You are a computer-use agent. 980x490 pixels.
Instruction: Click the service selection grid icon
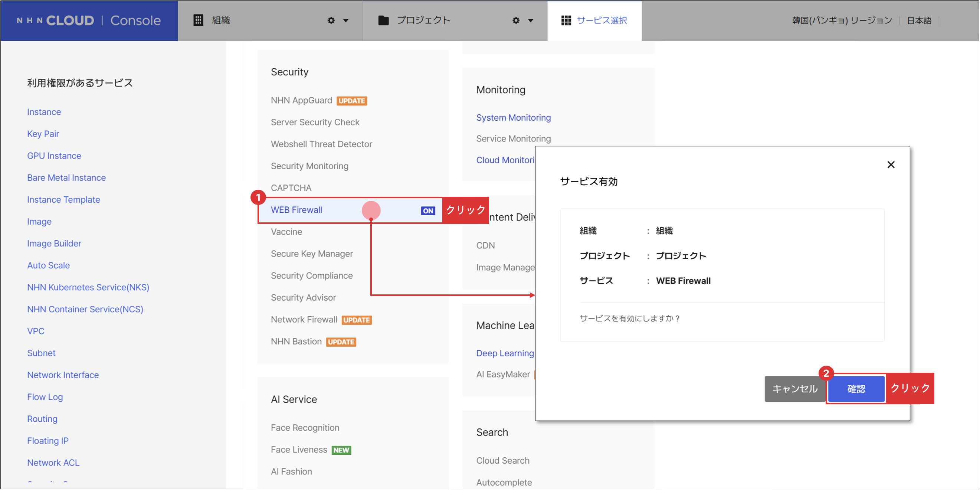pyautogui.click(x=566, y=20)
